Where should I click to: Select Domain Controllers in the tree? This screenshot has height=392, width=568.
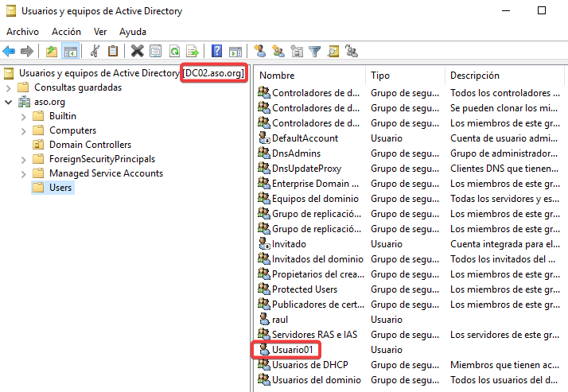click(90, 145)
